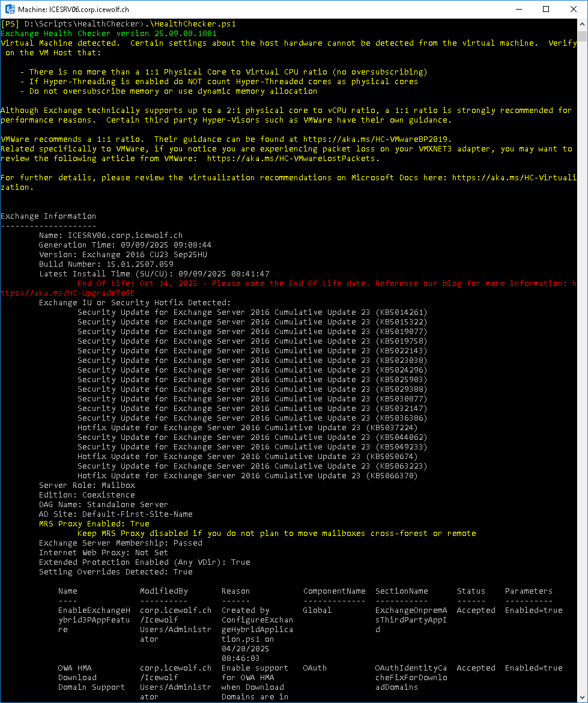Click the Build Number 15.01.2507.059 line
Screen dimensions: 588x703
pos(106,264)
